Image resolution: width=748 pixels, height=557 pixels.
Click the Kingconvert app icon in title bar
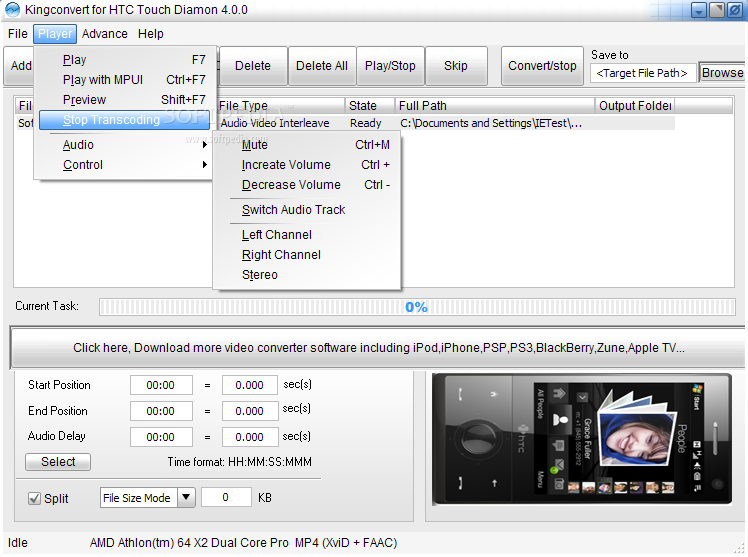pos(12,10)
